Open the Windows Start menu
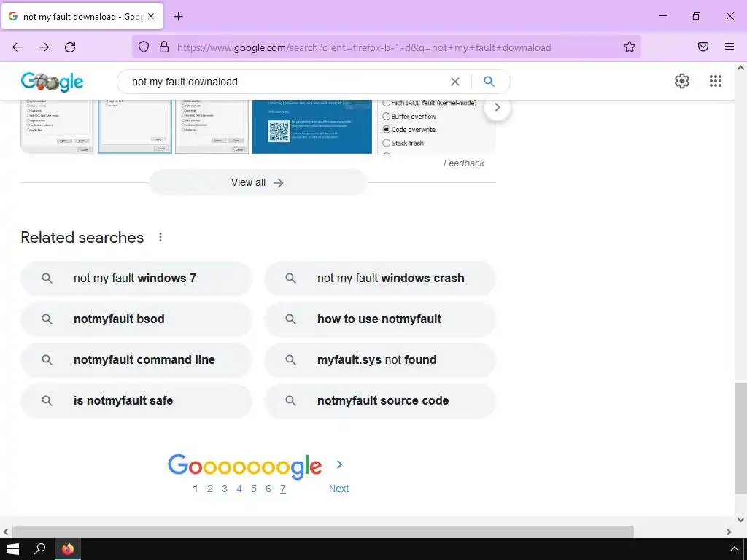The width and height of the screenshot is (747, 560). [13, 549]
